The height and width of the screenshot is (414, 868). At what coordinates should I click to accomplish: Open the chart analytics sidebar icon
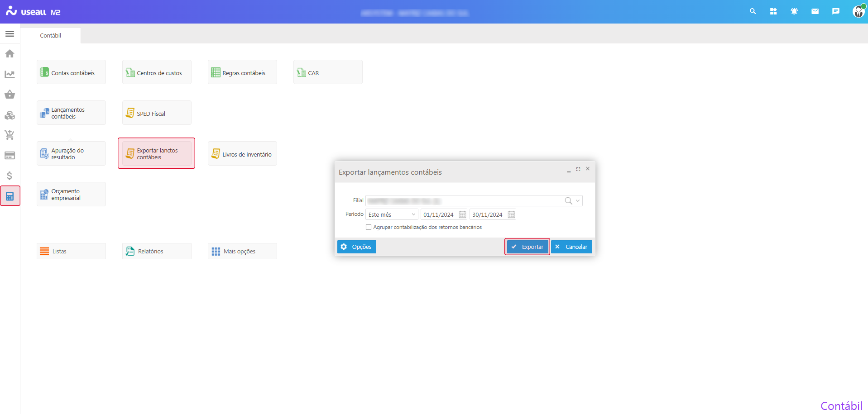(x=10, y=74)
